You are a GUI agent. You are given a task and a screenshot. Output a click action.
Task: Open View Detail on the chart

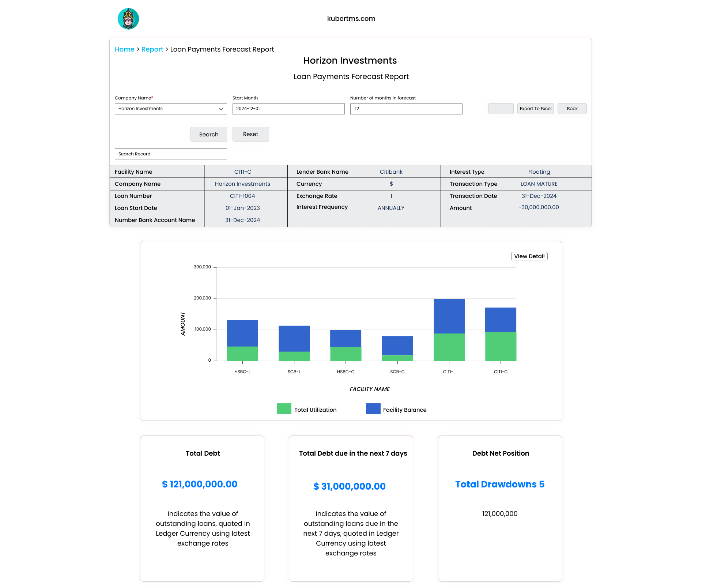tap(529, 256)
